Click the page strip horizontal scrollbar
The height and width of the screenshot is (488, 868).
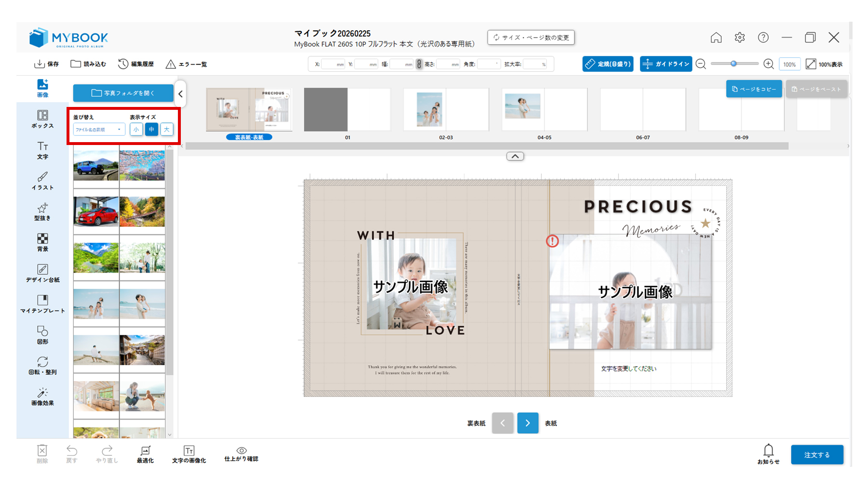(487, 146)
